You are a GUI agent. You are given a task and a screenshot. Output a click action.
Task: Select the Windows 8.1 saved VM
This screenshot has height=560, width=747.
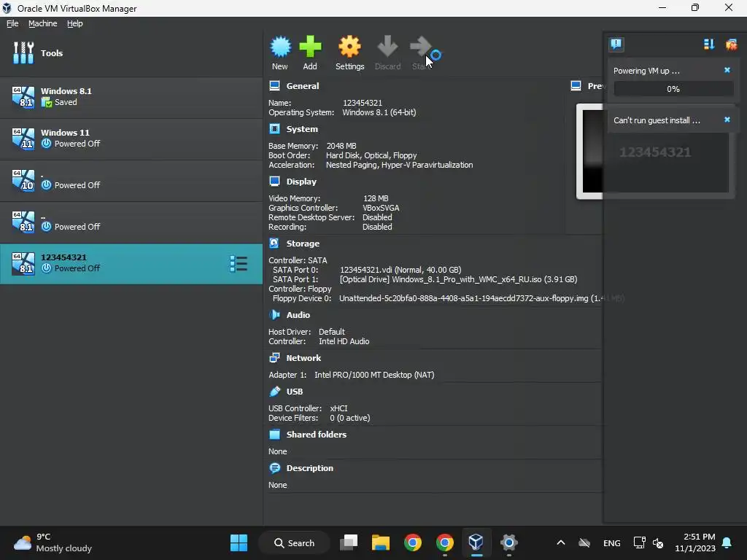coord(131,97)
